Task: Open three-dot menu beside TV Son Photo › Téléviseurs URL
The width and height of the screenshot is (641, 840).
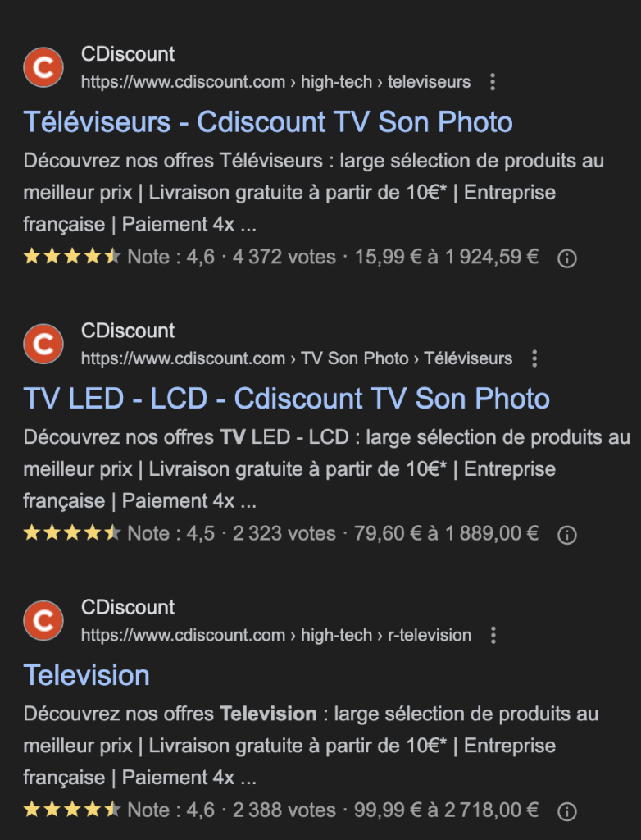Action: click(534, 358)
